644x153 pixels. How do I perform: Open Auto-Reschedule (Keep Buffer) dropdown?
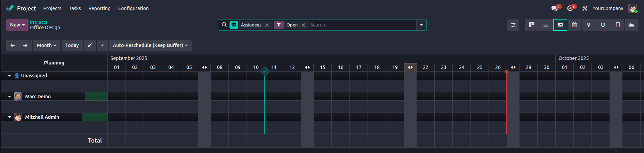tap(150, 45)
